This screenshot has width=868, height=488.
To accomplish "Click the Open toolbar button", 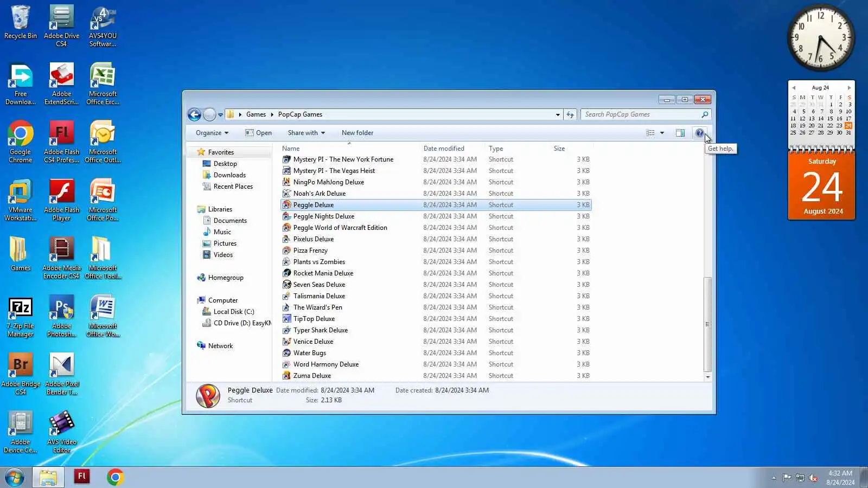I will pyautogui.click(x=259, y=133).
